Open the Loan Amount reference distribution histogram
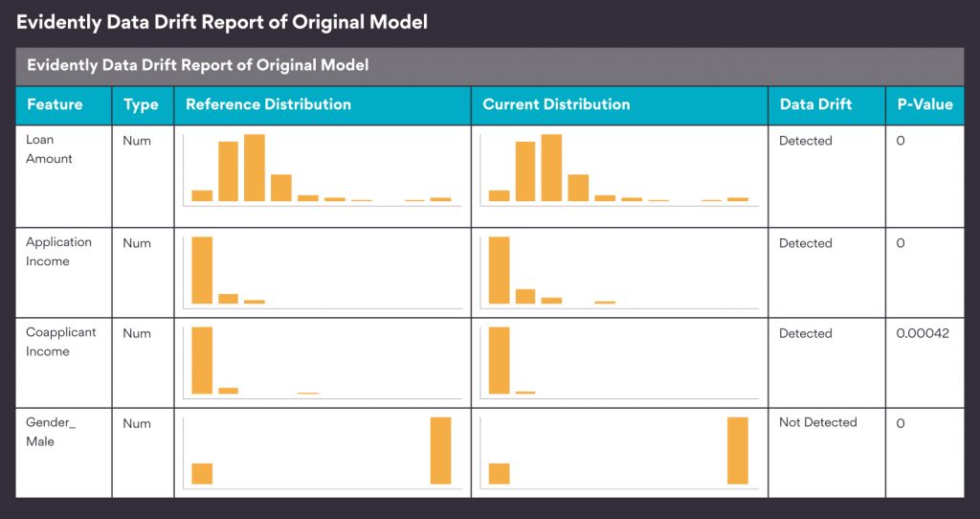The height and width of the screenshot is (519, 980). [x=323, y=169]
